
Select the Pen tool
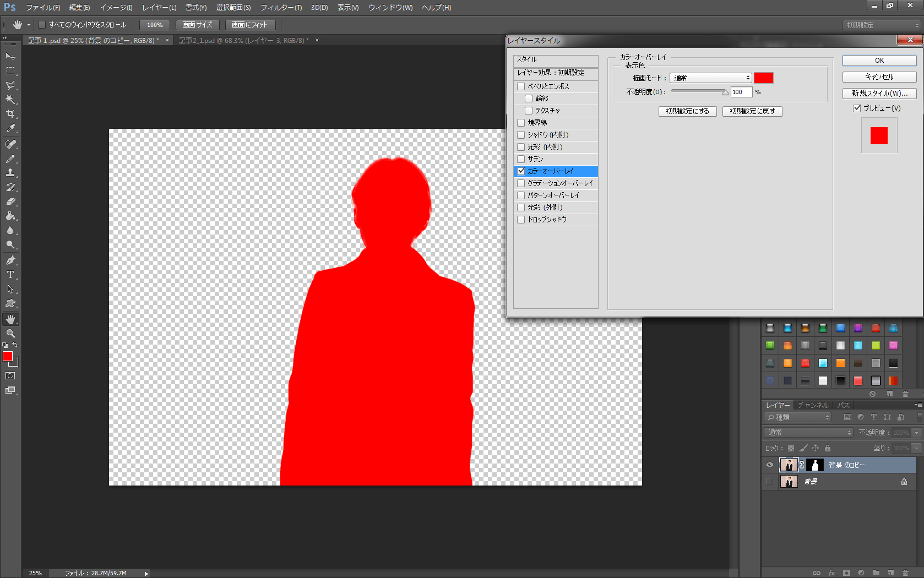10,260
